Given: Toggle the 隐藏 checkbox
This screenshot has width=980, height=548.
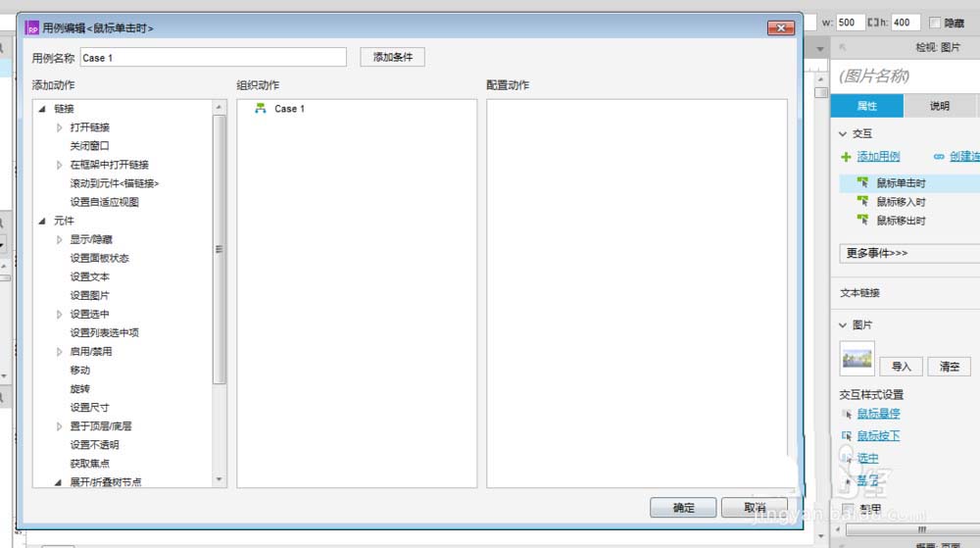Looking at the screenshot, I should [935, 23].
